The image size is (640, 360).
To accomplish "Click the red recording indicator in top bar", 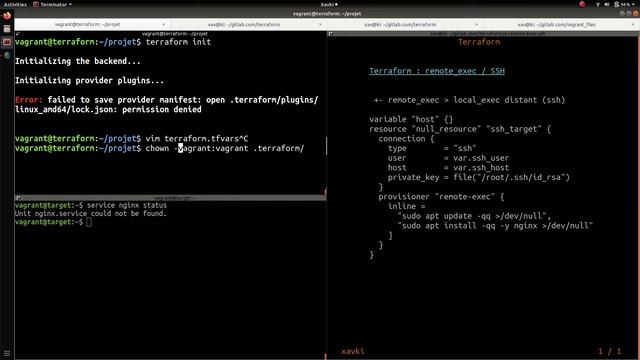I will click(x=582, y=4).
